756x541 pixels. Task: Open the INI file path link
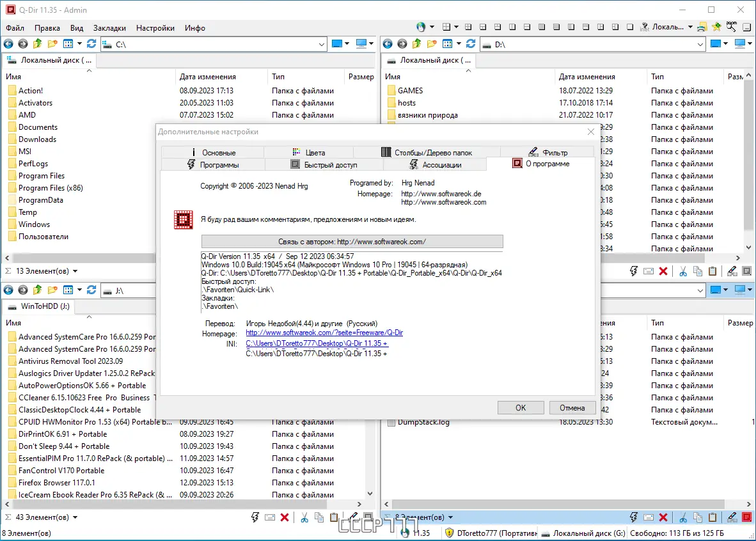tap(317, 343)
